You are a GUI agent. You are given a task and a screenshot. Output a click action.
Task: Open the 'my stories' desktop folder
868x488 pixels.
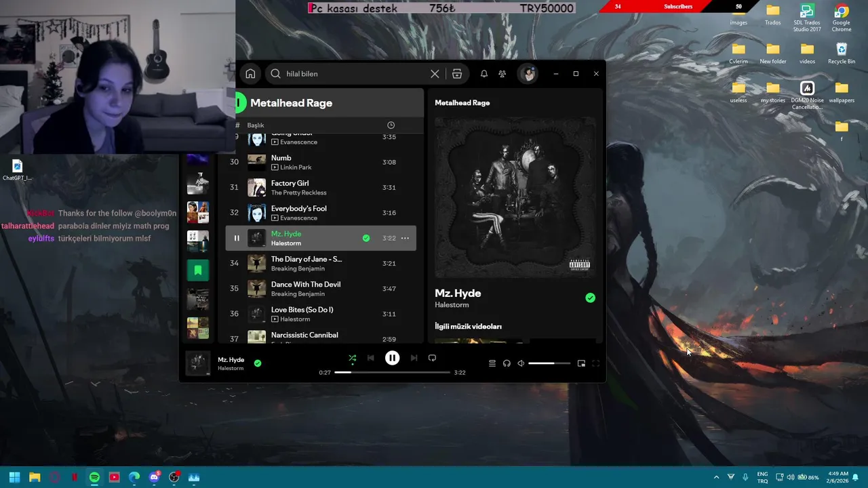[x=773, y=92]
